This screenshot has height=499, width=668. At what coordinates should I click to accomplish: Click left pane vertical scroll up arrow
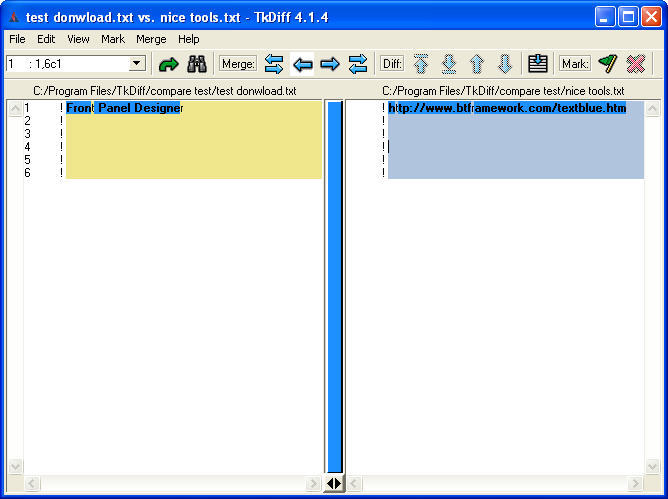(15, 109)
